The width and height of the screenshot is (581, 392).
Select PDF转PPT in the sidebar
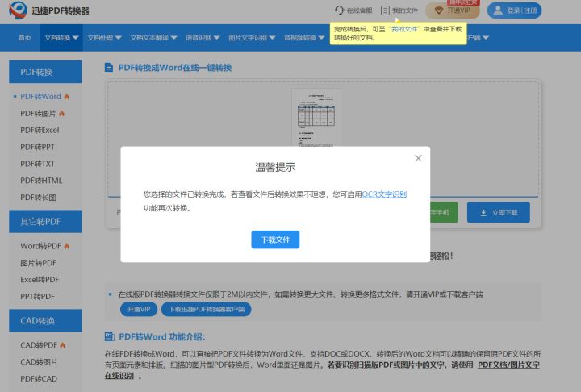(x=37, y=147)
